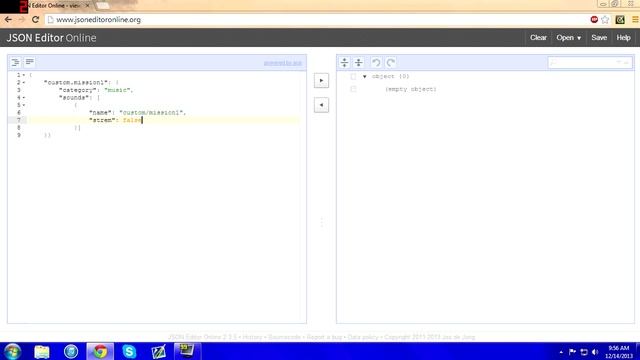Click the "custom/mission1" string value
Image resolution: width=640 pixels, height=360 pixels.
pos(152,113)
